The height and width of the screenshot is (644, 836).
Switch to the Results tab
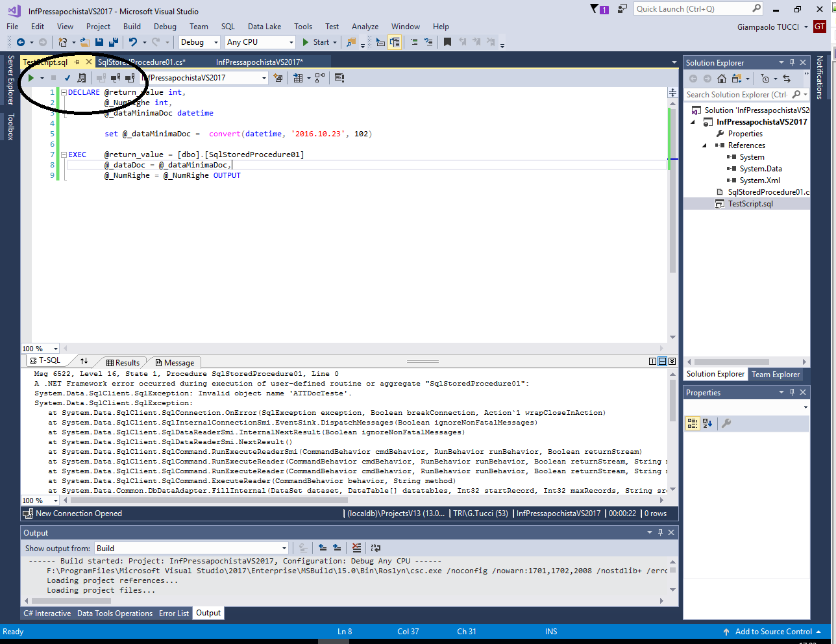[123, 363]
